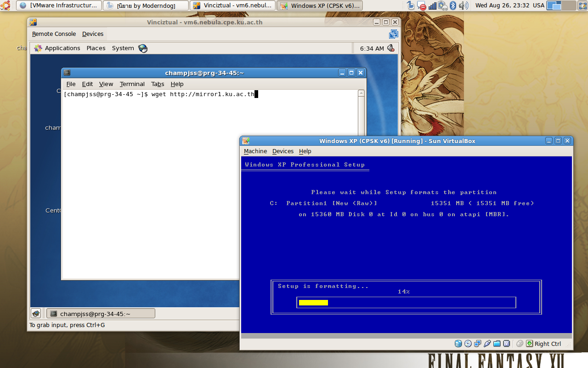Minimize the terminal window

[342, 73]
